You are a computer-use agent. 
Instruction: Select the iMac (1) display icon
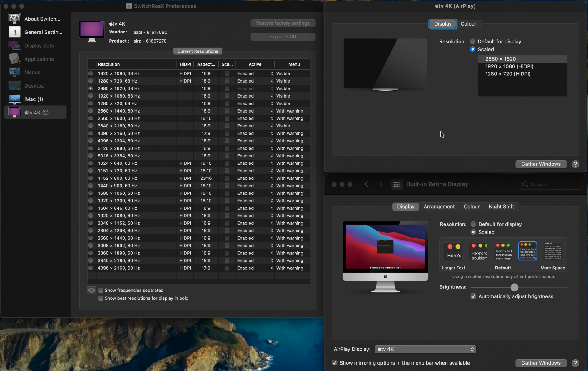[14, 99]
